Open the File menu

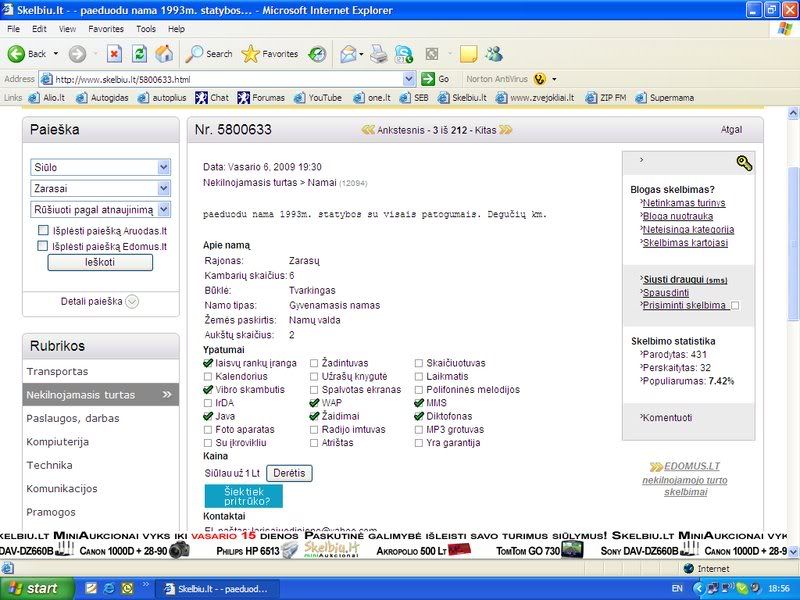pyautogui.click(x=14, y=29)
